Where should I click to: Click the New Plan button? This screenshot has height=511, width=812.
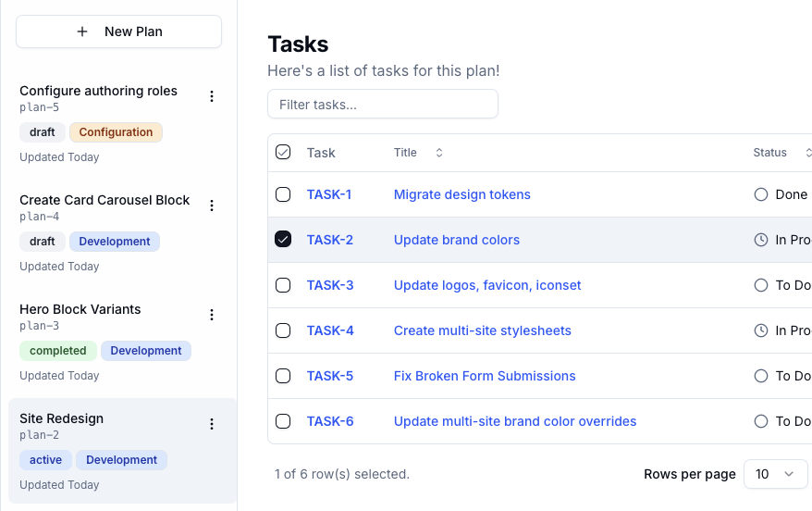click(118, 31)
